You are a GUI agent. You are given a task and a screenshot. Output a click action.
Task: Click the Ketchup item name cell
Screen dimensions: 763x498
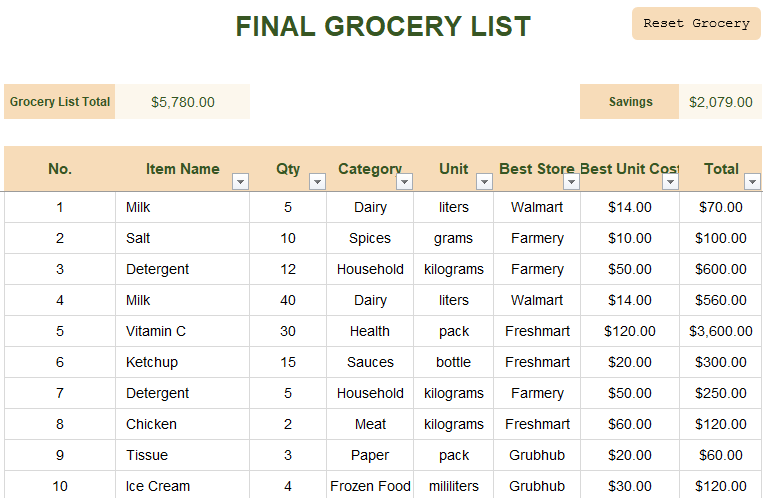click(152, 362)
